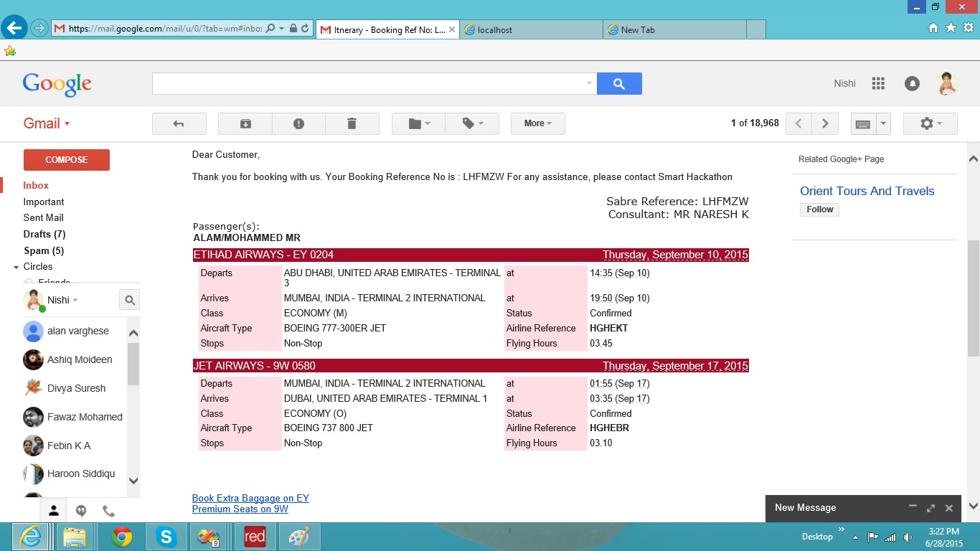Click the Google logo
Viewport: 980px width, 551px height.
[57, 84]
